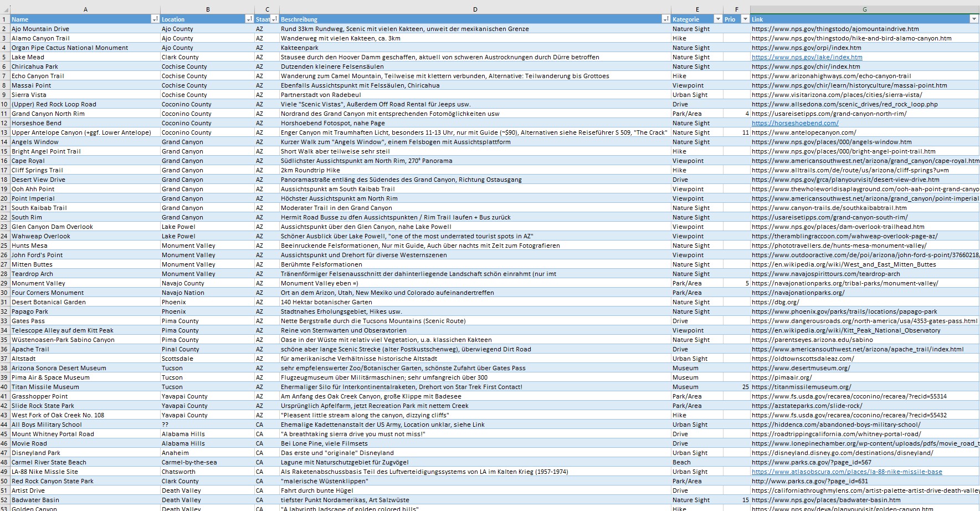Click the select-all corner of the sheet
Image resolution: width=980 pixels, height=511 pixels.
pyautogui.click(x=5, y=9)
